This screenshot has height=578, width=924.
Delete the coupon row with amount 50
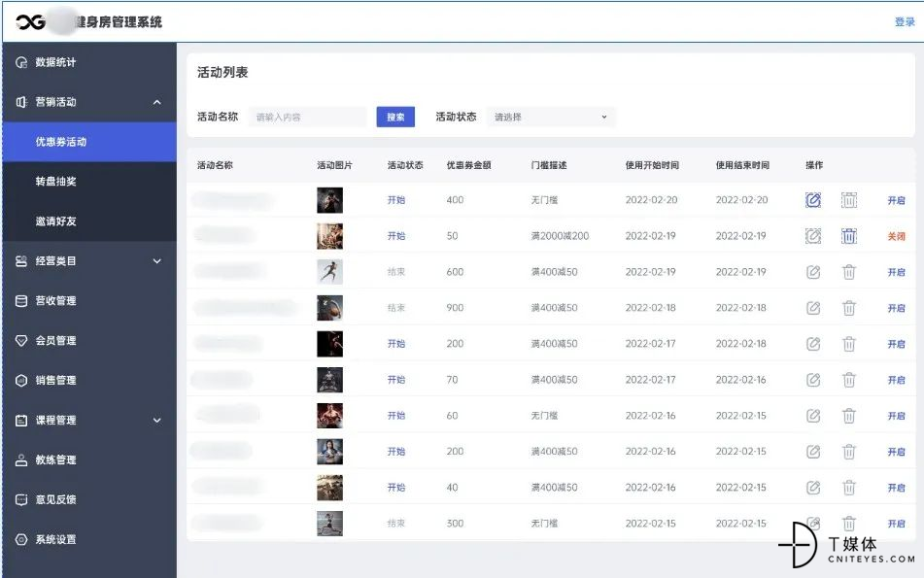tap(849, 236)
